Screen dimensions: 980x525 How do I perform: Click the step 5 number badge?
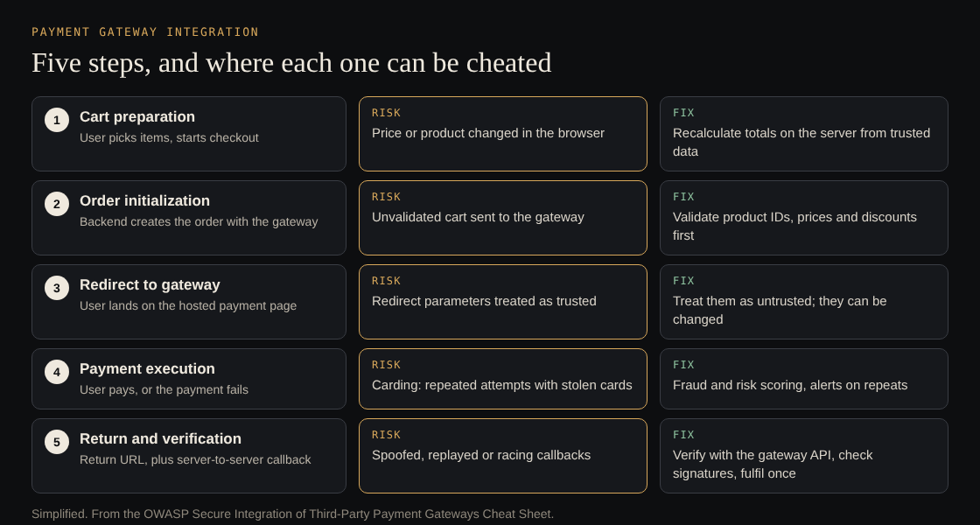tap(57, 442)
